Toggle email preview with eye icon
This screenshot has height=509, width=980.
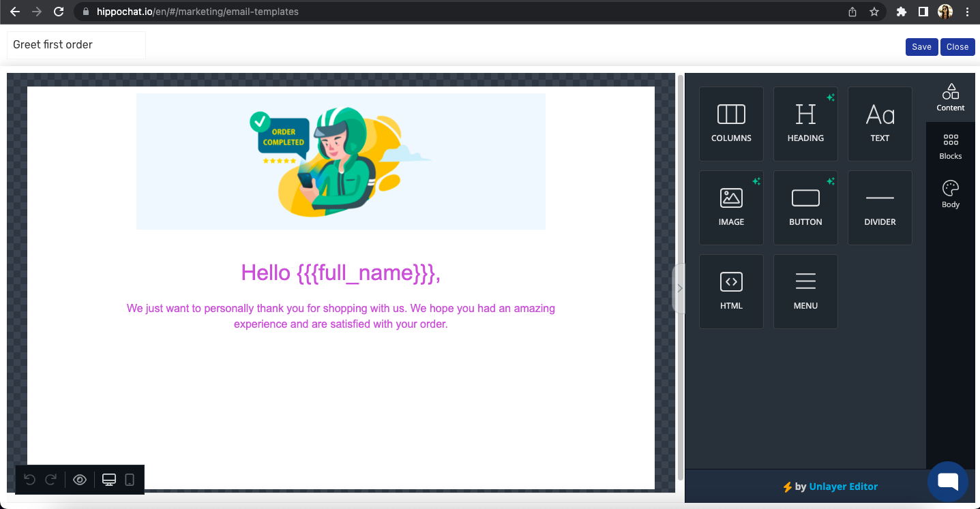[80, 480]
